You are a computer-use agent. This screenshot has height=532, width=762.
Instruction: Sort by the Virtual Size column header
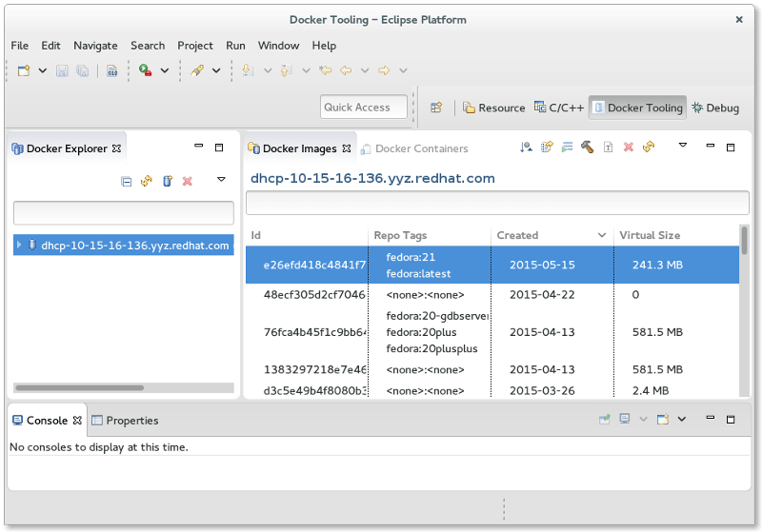point(676,235)
